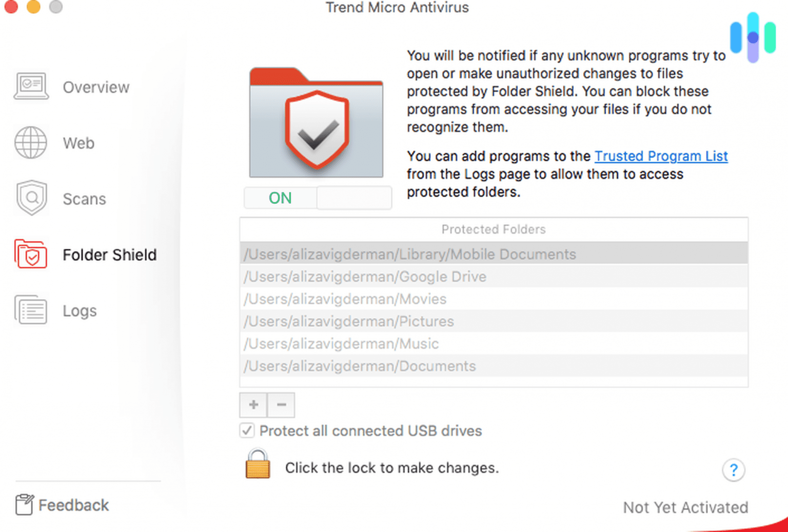The width and height of the screenshot is (788, 532).
Task: Click the Protected Folders column header
Action: pos(493,229)
